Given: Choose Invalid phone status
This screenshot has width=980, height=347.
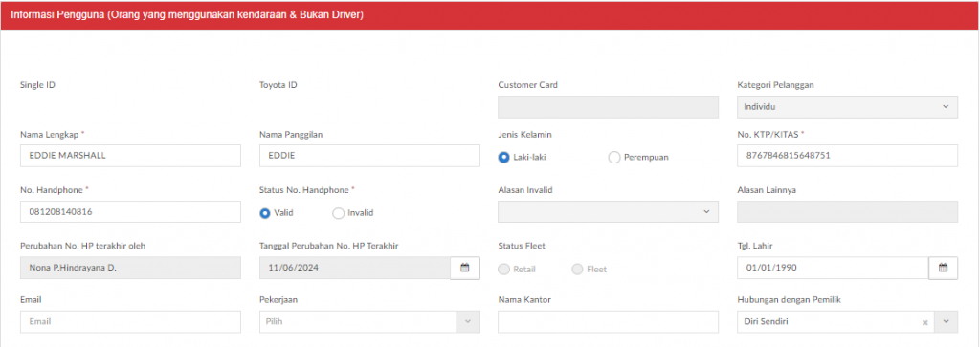Looking at the screenshot, I should point(338,213).
